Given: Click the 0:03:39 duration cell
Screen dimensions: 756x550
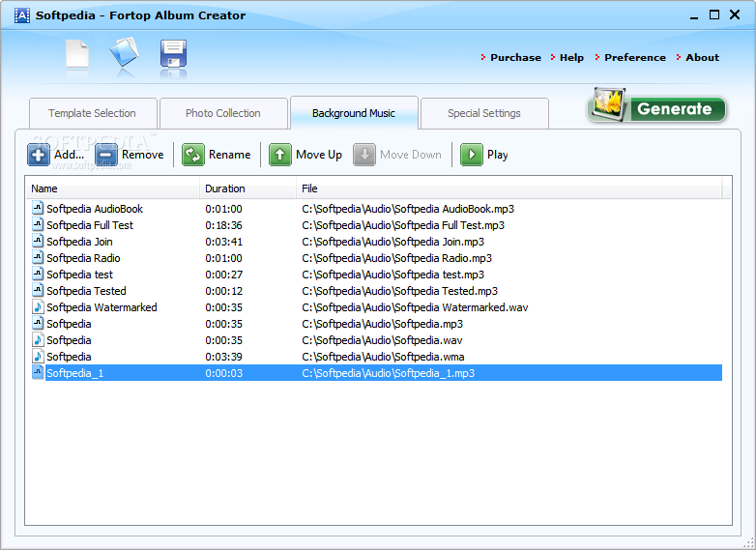Looking at the screenshot, I should click(x=223, y=357).
